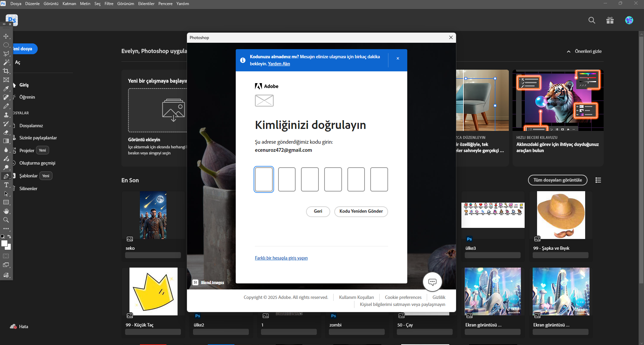This screenshot has width=644, height=345.
Task: Select the Pen tool
Action: 6,176
